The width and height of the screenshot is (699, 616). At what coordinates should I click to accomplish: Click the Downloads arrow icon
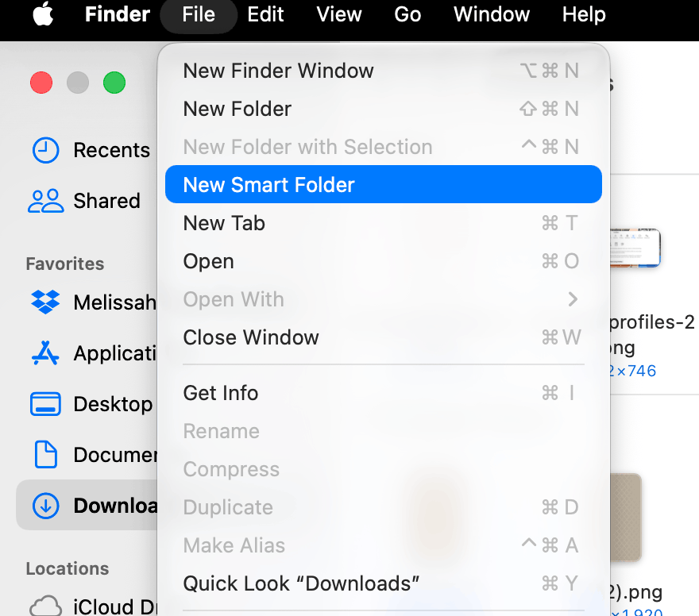point(45,506)
